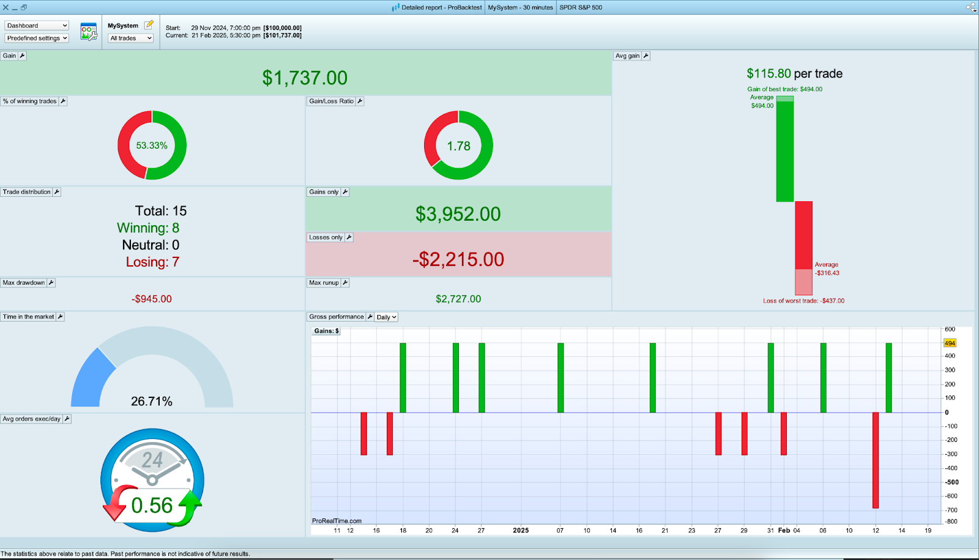The width and height of the screenshot is (979, 560).
Task: Click the edit pencil icon beside MySystem
Action: click(x=149, y=25)
